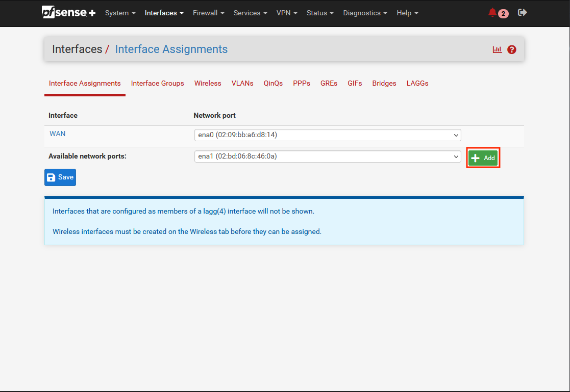The width and height of the screenshot is (570, 392).
Task: Open the System menu
Action: pos(120,13)
